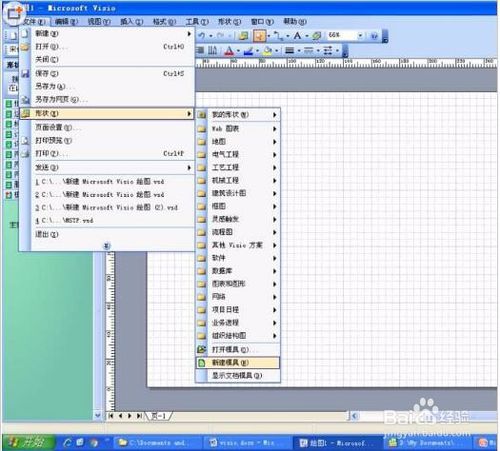The width and height of the screenshot is (500, 451).
Task: Select 另存为 (Save As) in File menu
Action: (107, 86)
